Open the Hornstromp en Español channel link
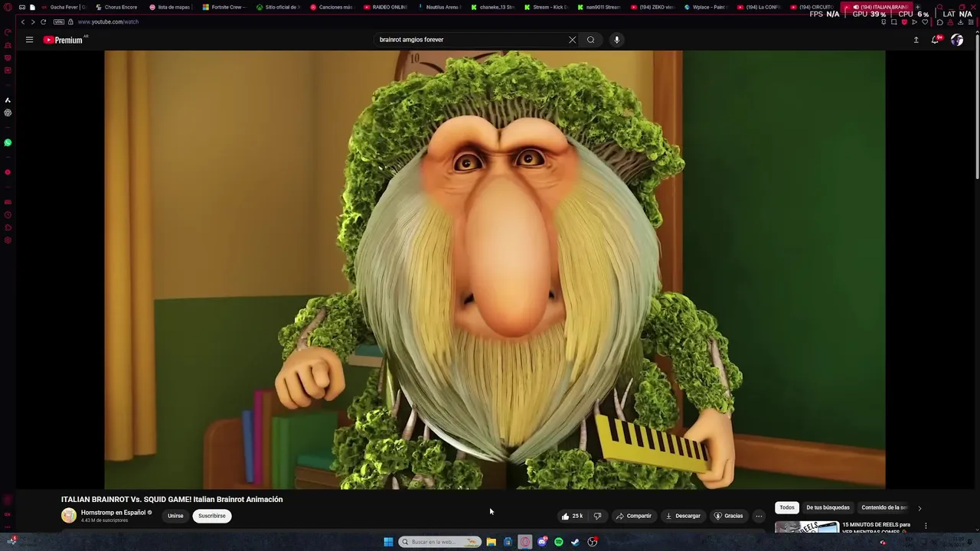 pos(113,513)
